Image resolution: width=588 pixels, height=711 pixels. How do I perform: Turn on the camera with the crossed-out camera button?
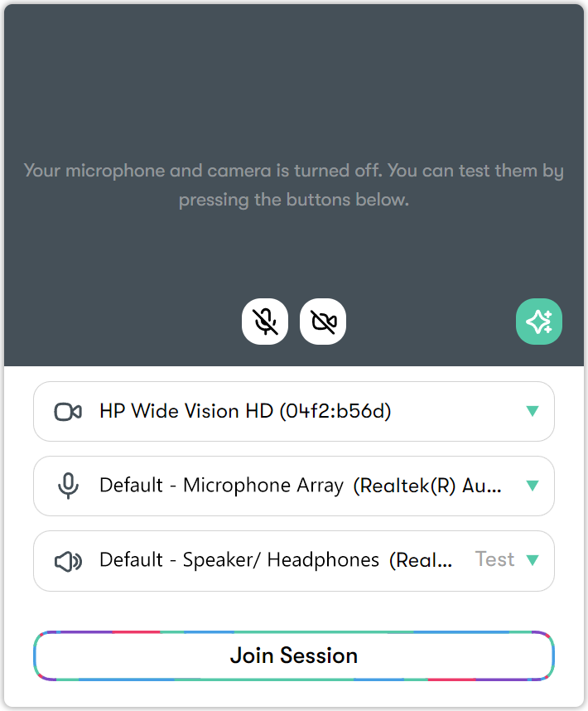tap(323, 322)
